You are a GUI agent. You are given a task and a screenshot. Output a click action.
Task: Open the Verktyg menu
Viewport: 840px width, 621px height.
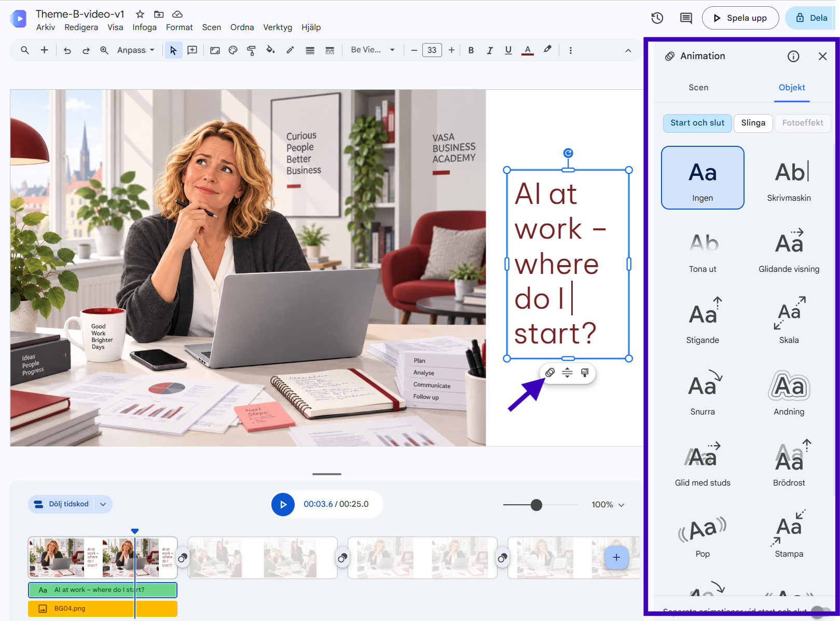[278, 27]
